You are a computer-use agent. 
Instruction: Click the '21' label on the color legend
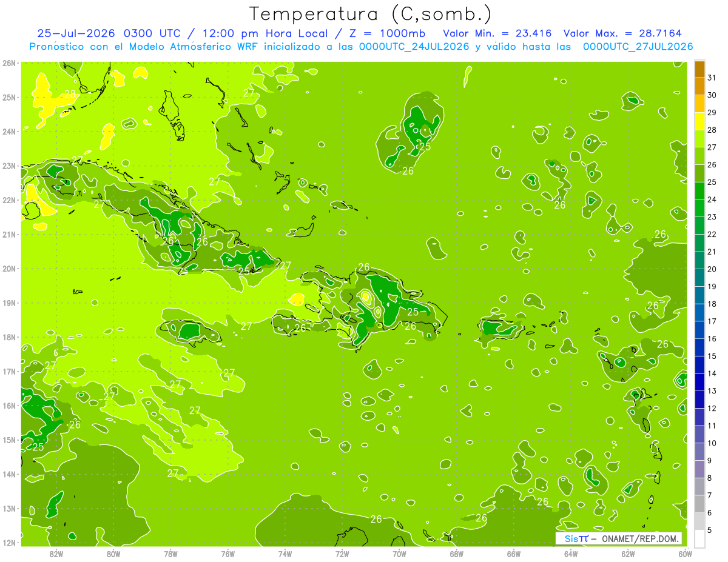[x=712, y=252]
